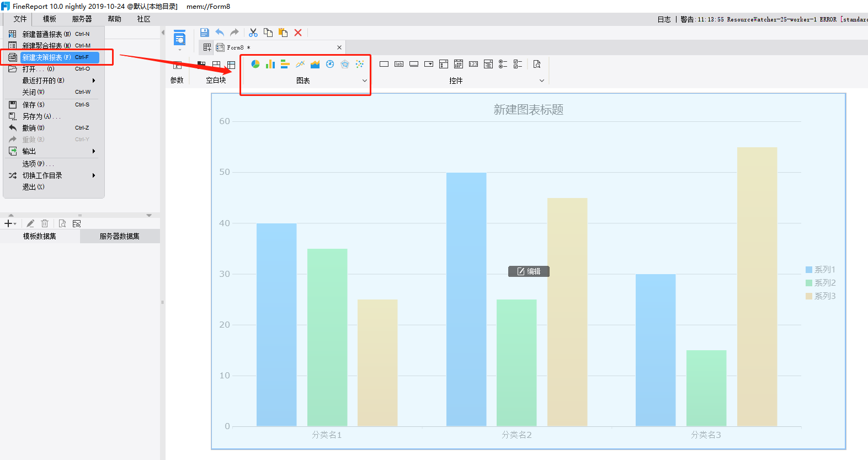The height and width of the screenshot is (460, 868).
Task: Click the chart title 新建图表标题
Action: [529, 110]
